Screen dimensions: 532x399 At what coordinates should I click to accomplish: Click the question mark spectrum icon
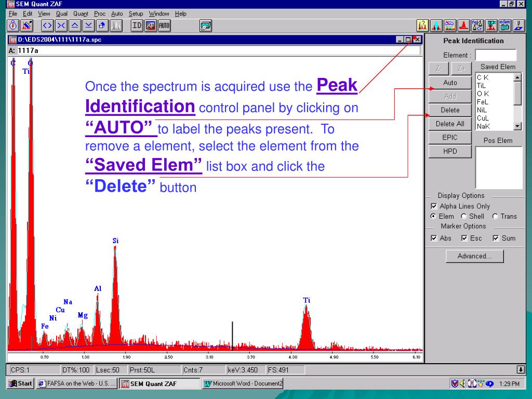423,25
